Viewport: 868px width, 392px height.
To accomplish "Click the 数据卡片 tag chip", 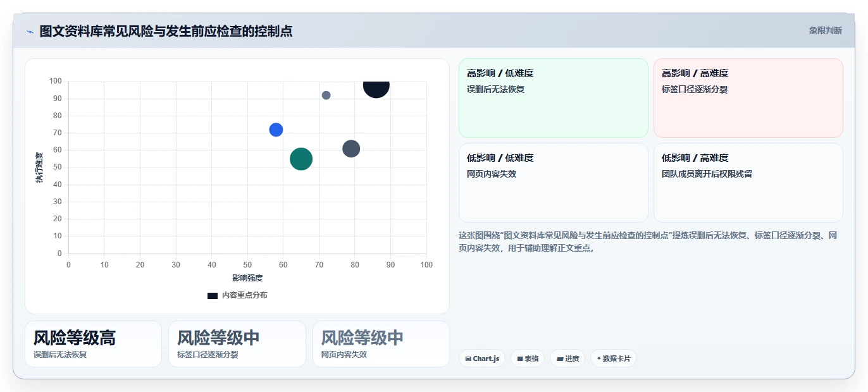I will 613,358.
